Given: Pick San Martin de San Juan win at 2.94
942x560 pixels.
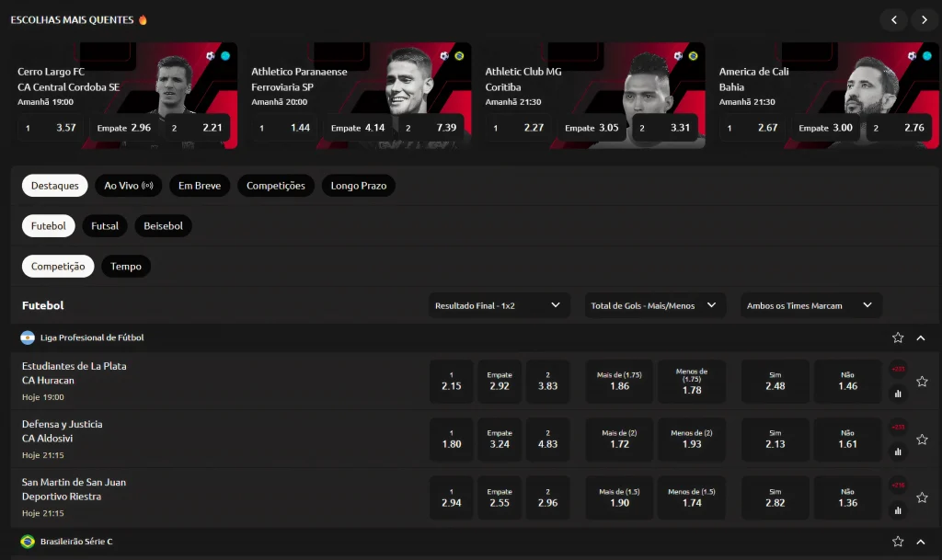Looking at the screenshot, I should [451, 498].
